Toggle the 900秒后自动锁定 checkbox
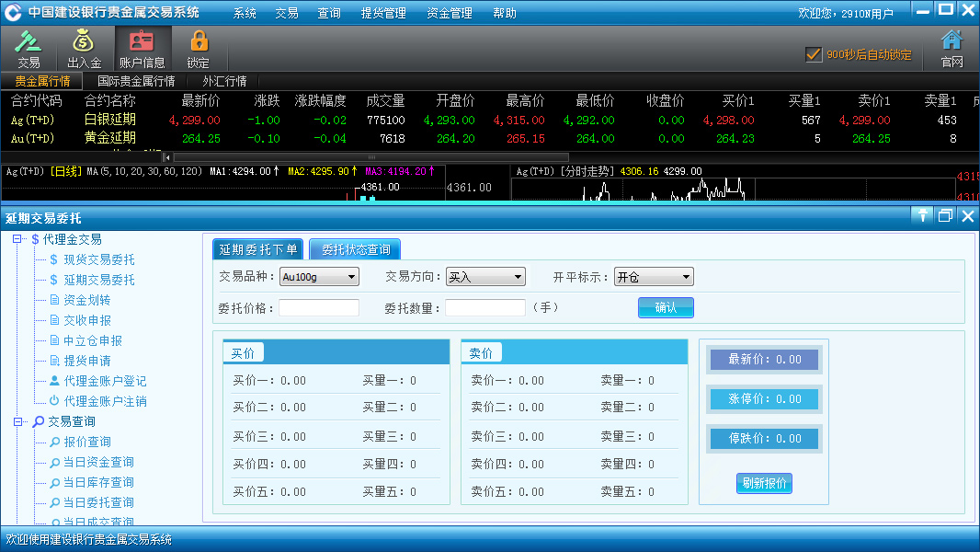The height and width of the screenshot is (552, 980). pyautogui.click(x=813, y=54)
